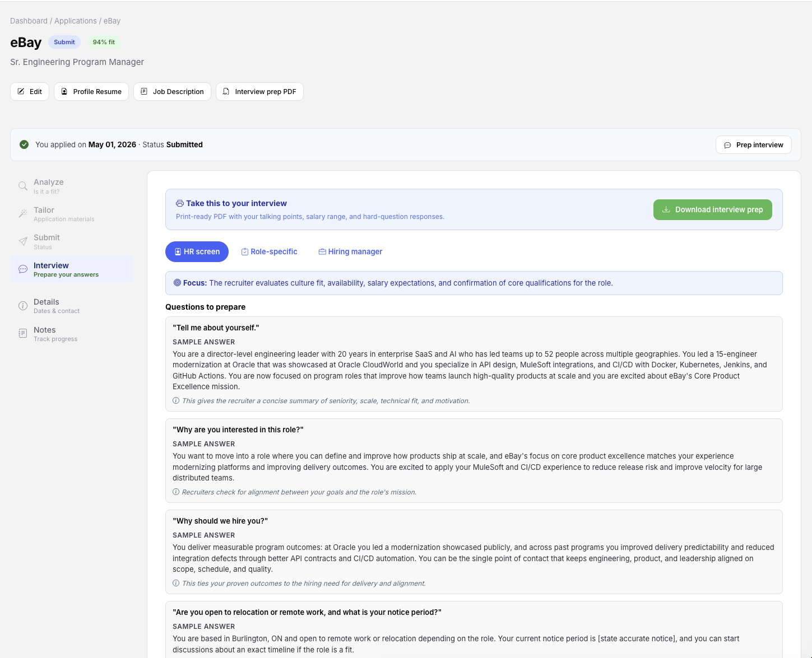This screenshot has width=812, height=658.
Task: Click info icon under Tell me about yourself
Action: pos(176,400)
